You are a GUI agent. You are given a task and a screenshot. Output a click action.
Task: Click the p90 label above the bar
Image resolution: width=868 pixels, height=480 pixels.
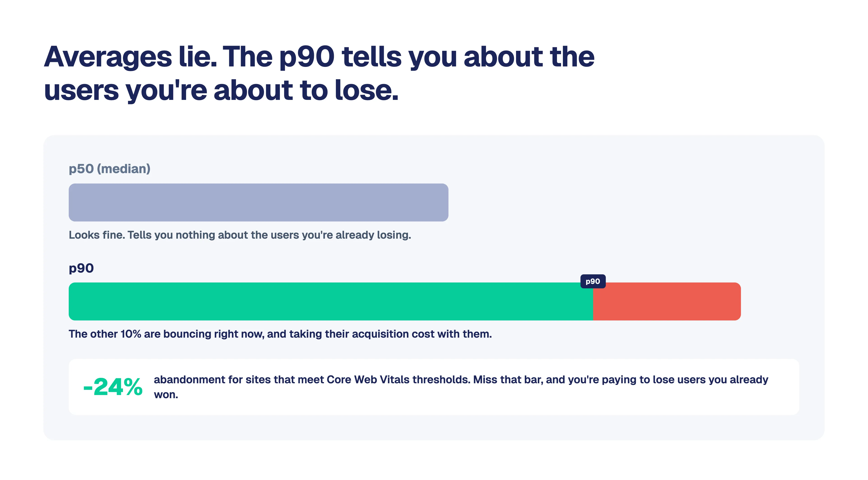pyautogui.click(x=81, y=268)
